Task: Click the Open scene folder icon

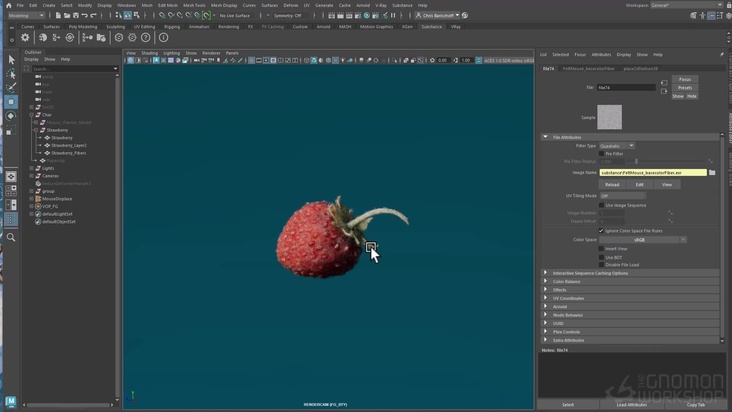Action: (67, 15)
